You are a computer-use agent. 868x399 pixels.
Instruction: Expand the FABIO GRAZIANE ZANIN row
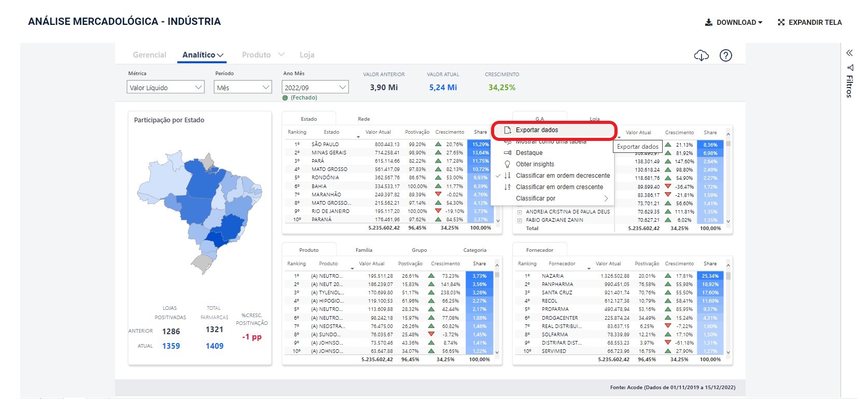[520, 220]
